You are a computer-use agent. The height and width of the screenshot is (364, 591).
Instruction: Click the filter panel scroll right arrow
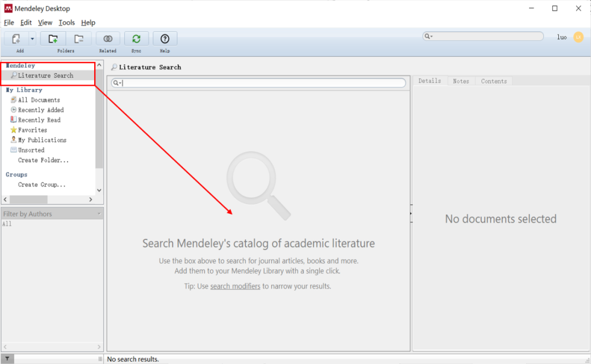click(99, 347)
